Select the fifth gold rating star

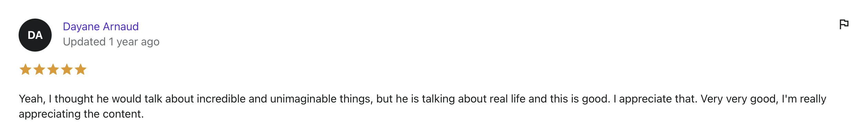coord(81,69)
